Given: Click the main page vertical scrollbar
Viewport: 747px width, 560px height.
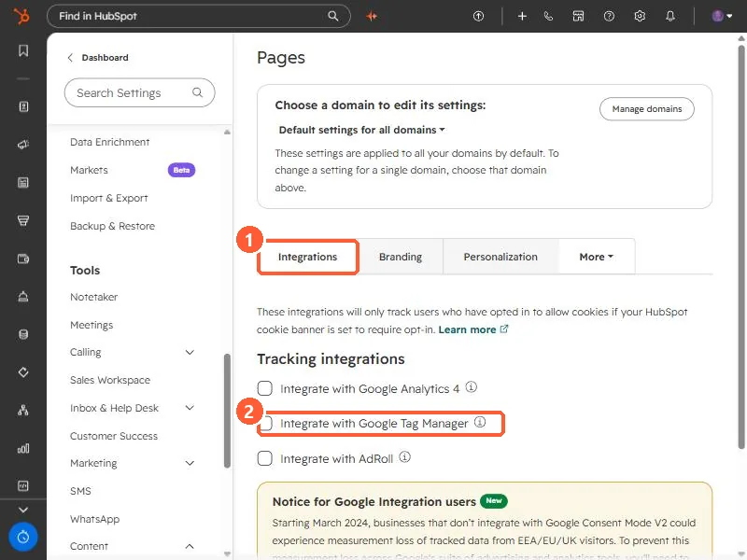Looking at the screenshot, I should click(x=741, y=247).
